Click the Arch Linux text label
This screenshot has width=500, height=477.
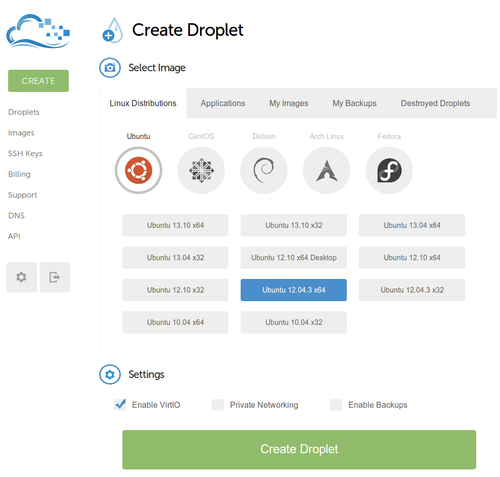click(x=326, y=136)
